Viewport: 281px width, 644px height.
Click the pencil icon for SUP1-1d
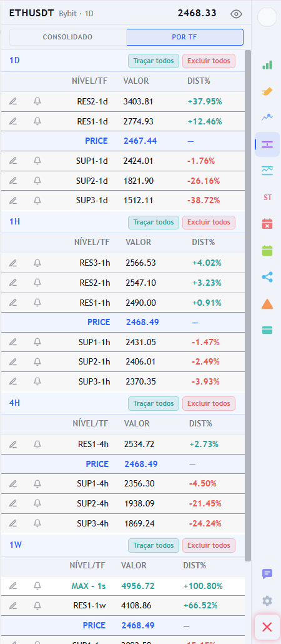tap(13, 161)
